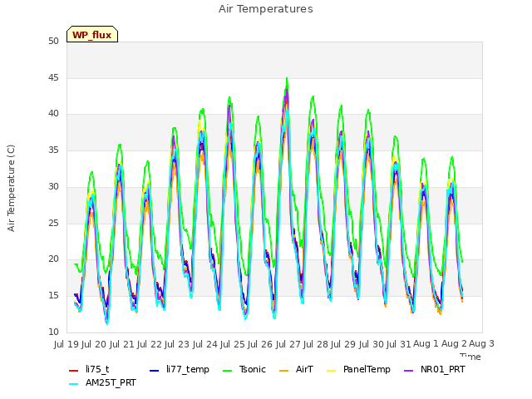Click the 20 y-axis tick label
The height and width of the screenshot is (399, 532).
click(x=53, y=259)
